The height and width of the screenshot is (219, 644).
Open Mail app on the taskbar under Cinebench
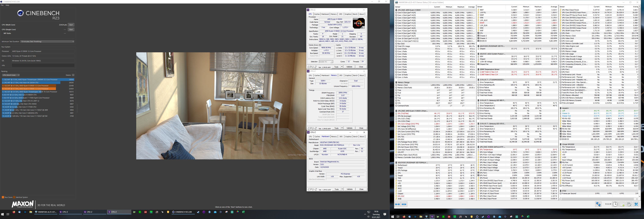[215, 212]
